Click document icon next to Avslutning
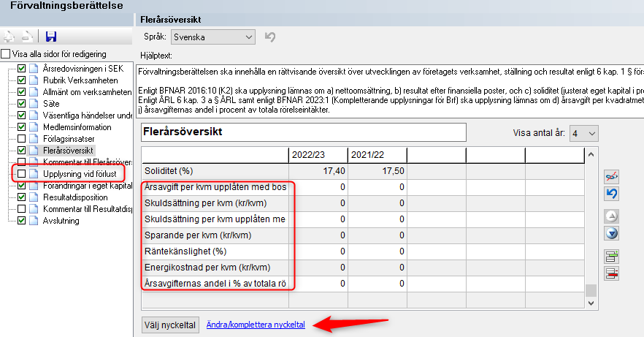This screenshot has height=337, width=644. point(34,221)
